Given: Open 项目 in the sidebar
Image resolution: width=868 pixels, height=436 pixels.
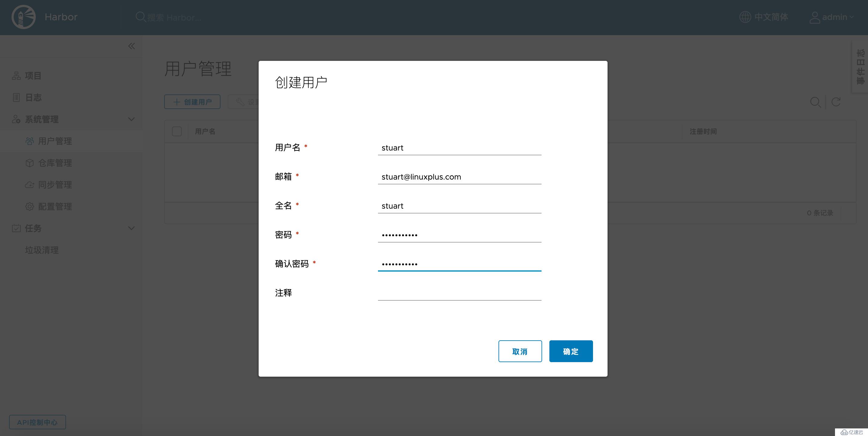Looking at the screenshot, I should (x=33, y=75).
